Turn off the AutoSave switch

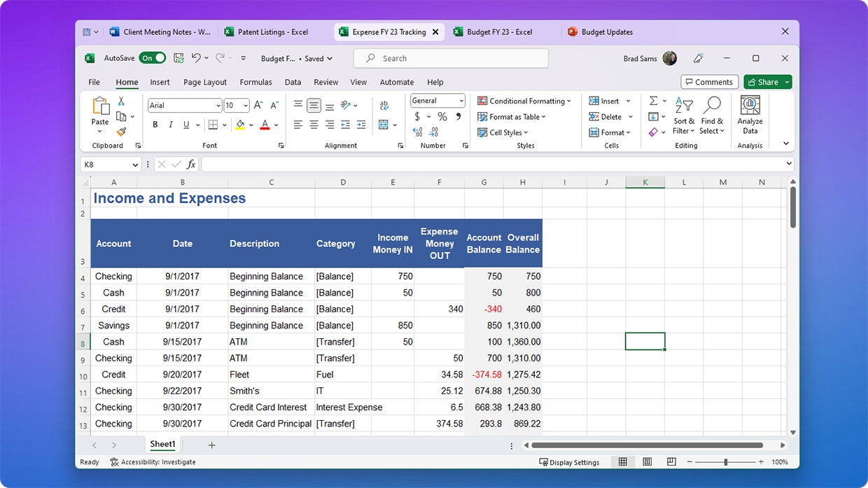coord(152,58)
